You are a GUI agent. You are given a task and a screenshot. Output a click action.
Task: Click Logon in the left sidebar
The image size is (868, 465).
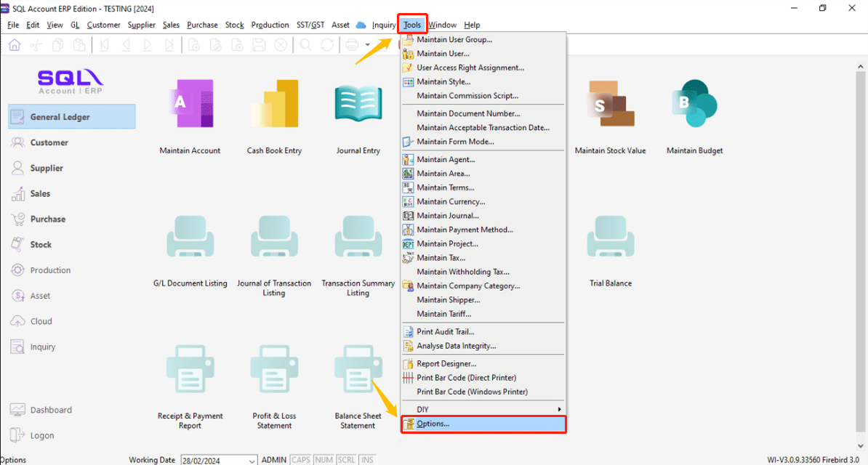(x=42, y=436)
